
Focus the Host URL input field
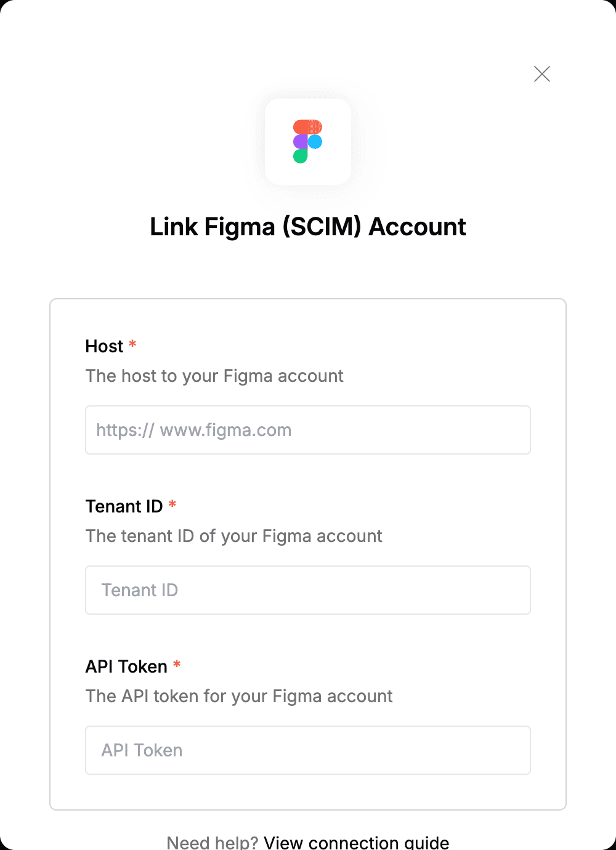point(308,430)
